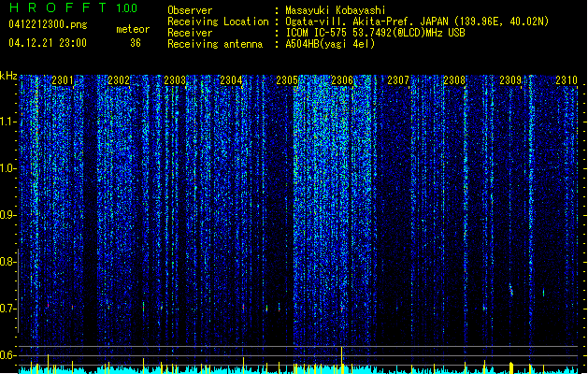This screenshot has width=588, height=374.
Task: Click the 0.9 kHz frequency axis label
Action: (7, 215)
